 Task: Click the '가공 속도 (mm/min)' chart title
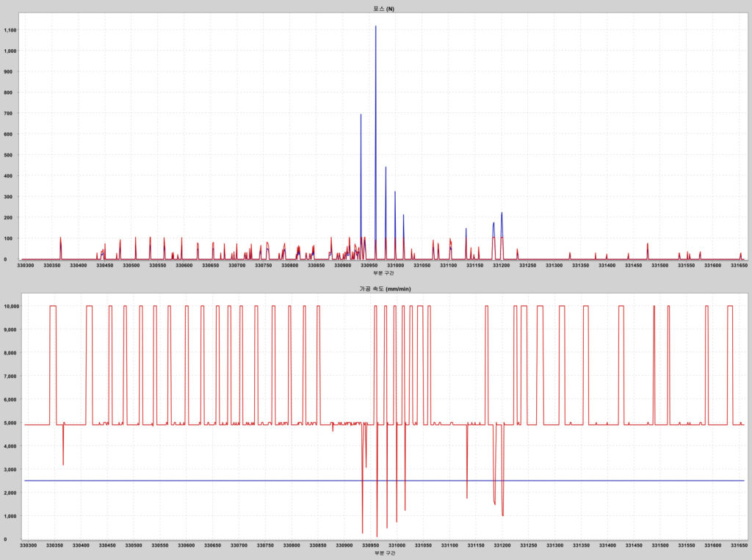385,288
